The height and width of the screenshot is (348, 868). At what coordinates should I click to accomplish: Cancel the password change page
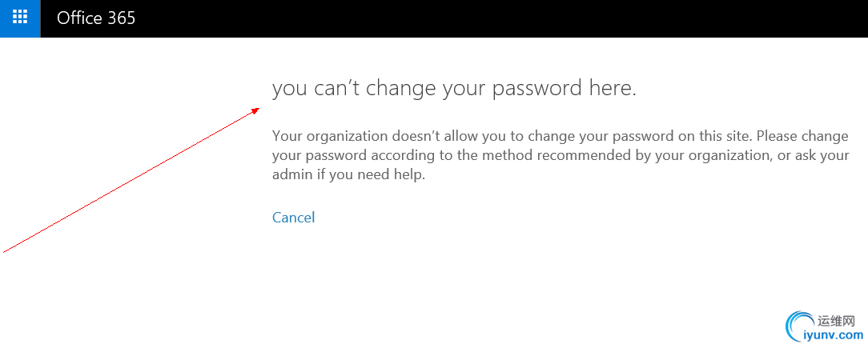293,218
